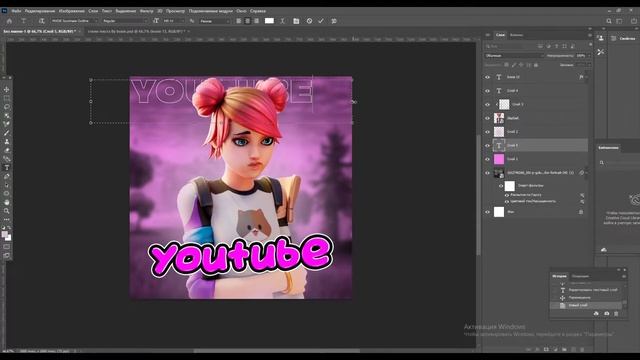640x360 pixels.
Task: Open the layer blend mode dropdown
Action: pos(514,56)
